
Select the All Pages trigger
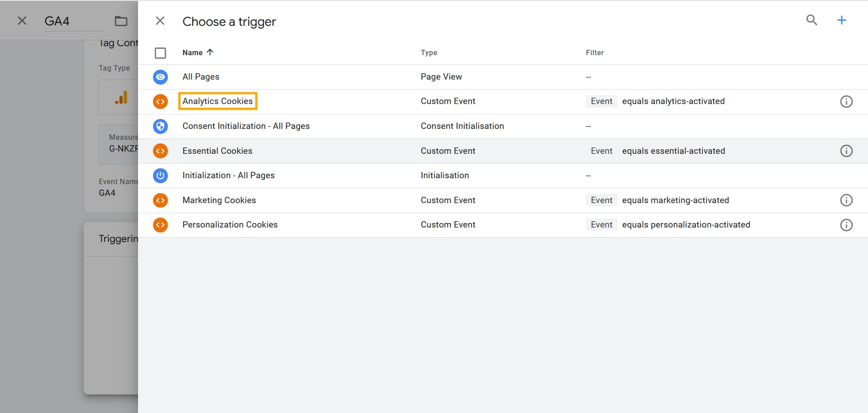click(x=201, y=77)
